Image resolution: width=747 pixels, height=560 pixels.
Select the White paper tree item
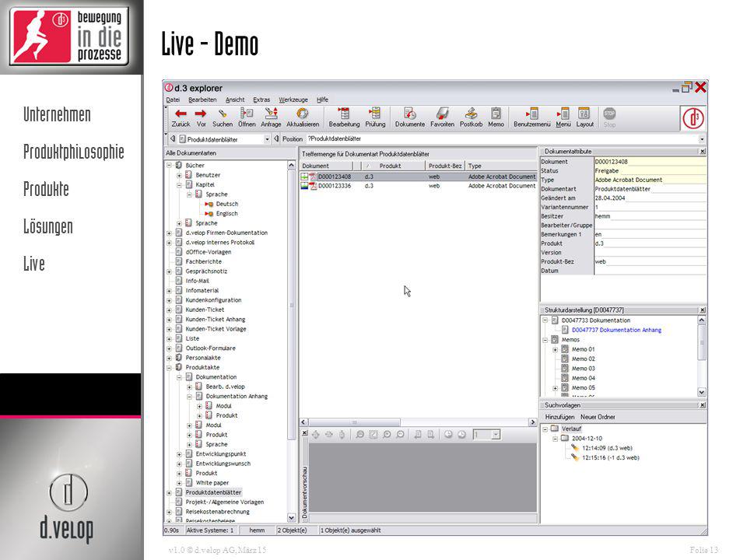[212, 483]
